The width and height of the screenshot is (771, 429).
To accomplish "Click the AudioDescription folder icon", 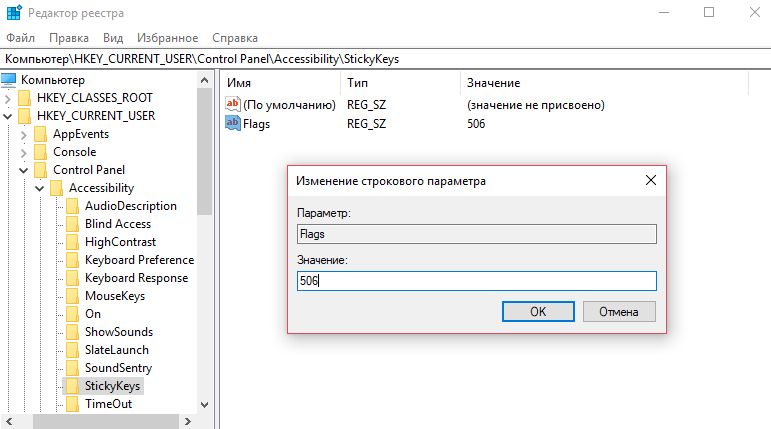I will [72, 206].
